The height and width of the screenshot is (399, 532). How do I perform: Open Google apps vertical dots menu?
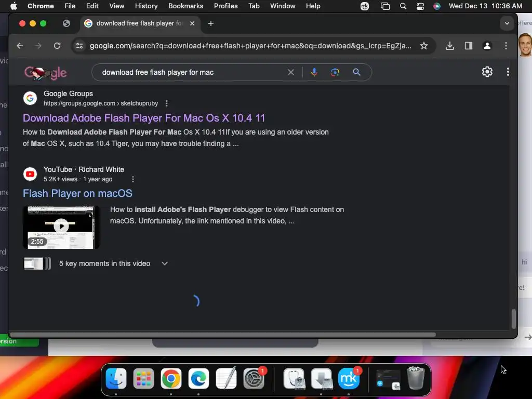(508, 72)
